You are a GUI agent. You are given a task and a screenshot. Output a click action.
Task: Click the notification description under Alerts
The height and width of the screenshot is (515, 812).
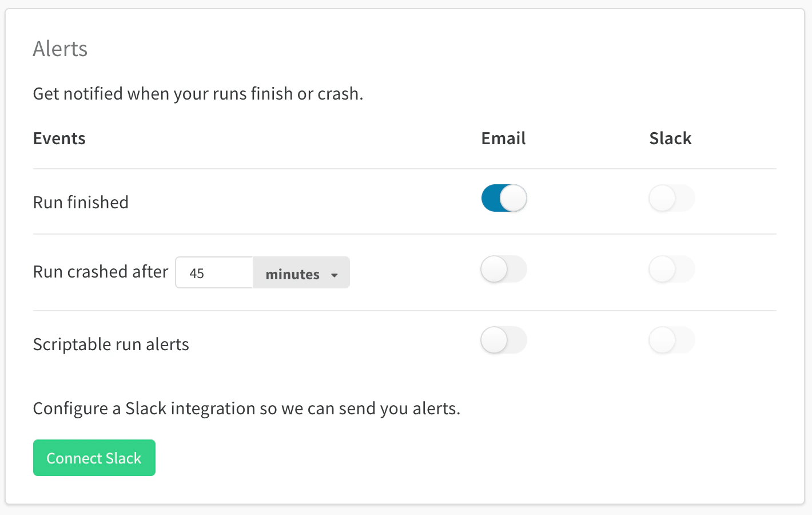[197, 93]
